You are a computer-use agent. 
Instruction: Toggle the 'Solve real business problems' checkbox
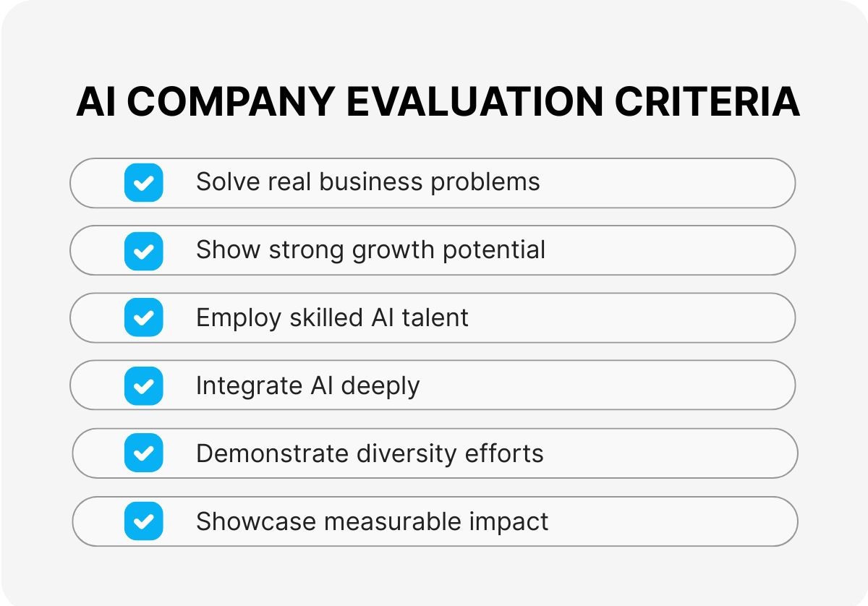coord(143,182)
